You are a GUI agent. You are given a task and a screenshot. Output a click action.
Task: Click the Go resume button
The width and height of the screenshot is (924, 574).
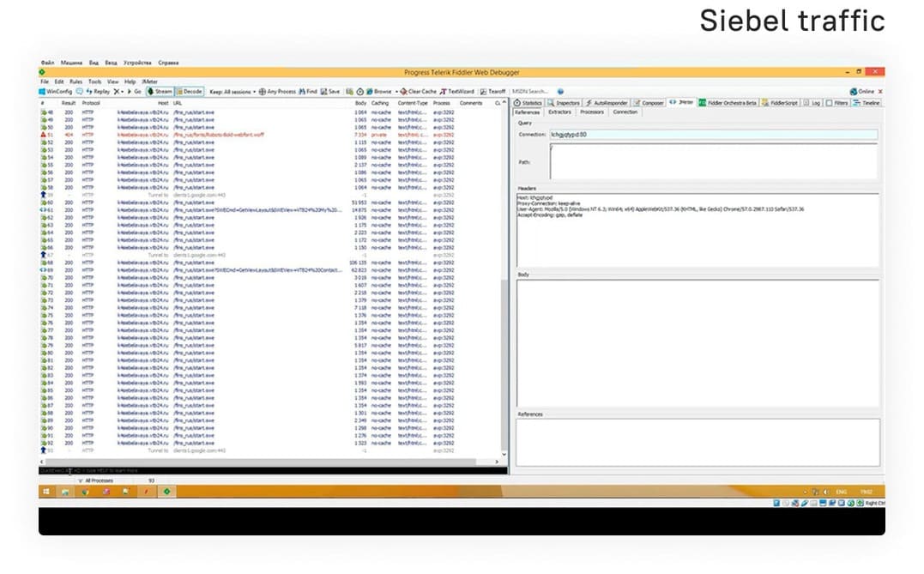tap(134, 91)
